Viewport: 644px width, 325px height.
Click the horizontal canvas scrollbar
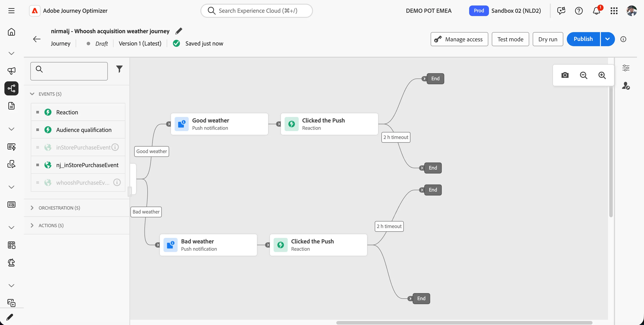(464, 323)
